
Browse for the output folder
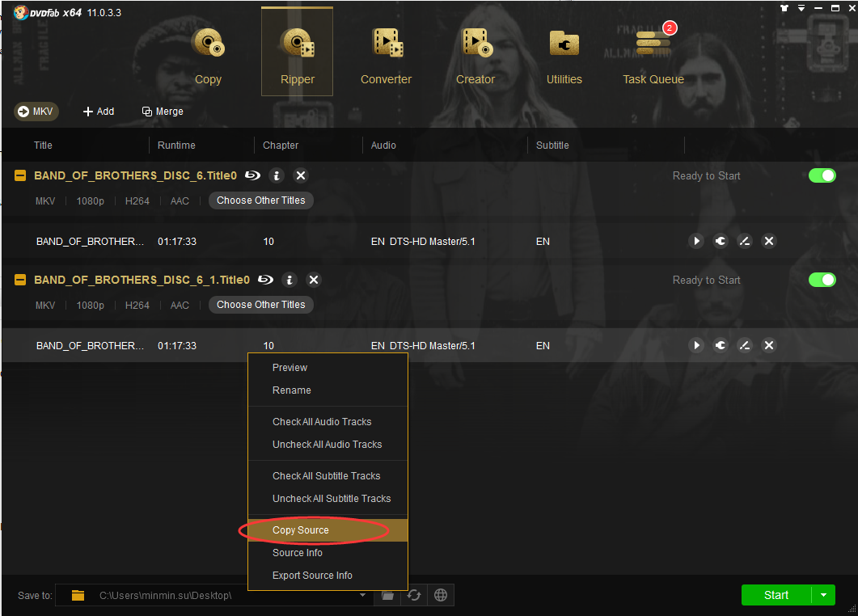(x=387, y=595)
